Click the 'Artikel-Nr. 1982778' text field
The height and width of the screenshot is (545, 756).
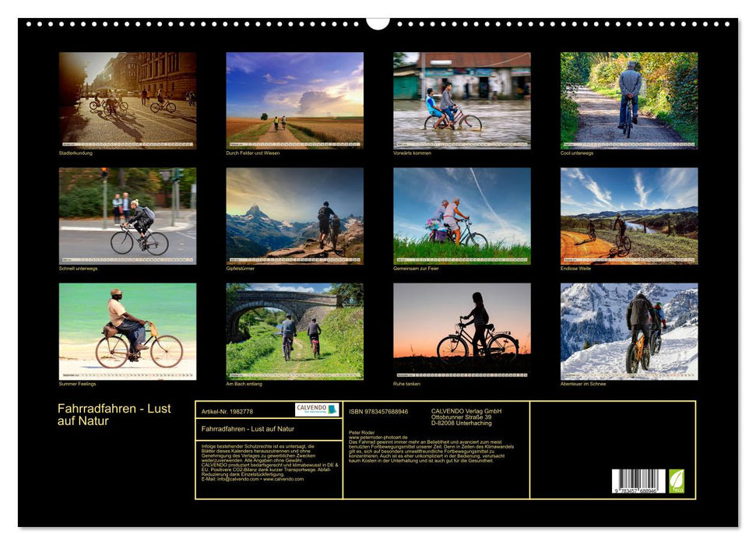tap(227, 412)
